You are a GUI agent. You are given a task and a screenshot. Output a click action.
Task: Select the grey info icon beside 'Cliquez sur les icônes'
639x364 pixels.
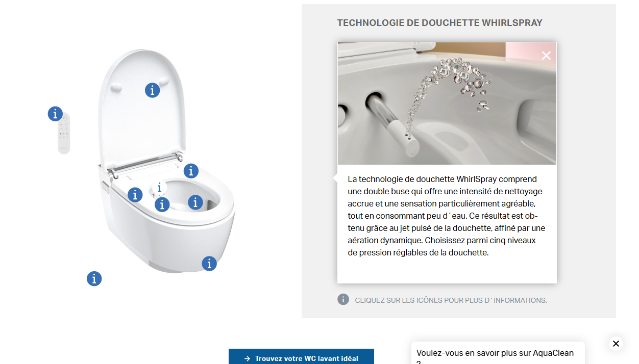coord(343,299)
